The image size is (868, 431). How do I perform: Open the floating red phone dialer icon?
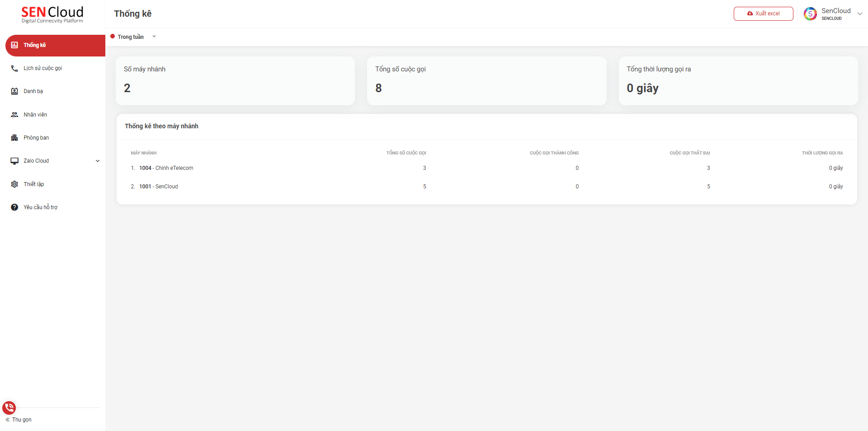pyautogui.click(x=9, y=408)
